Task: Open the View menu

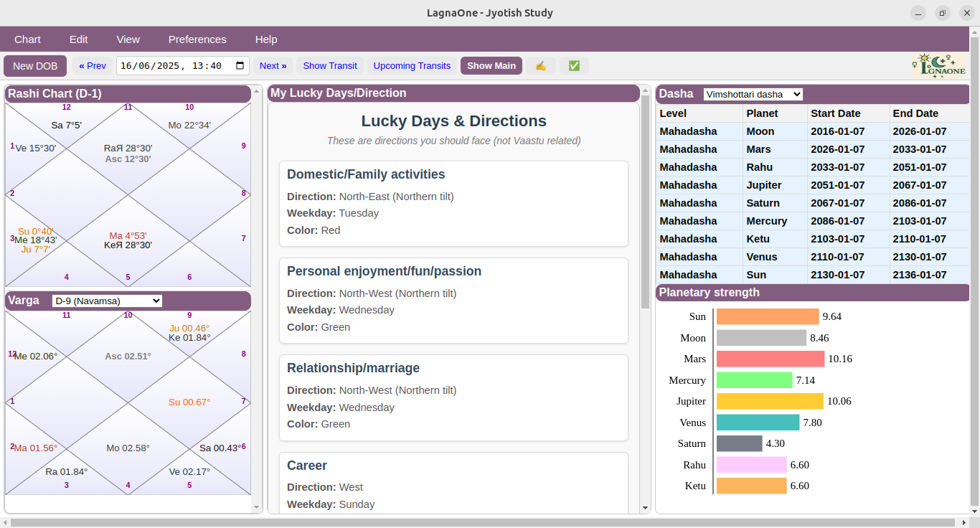Action: point(128,39)
